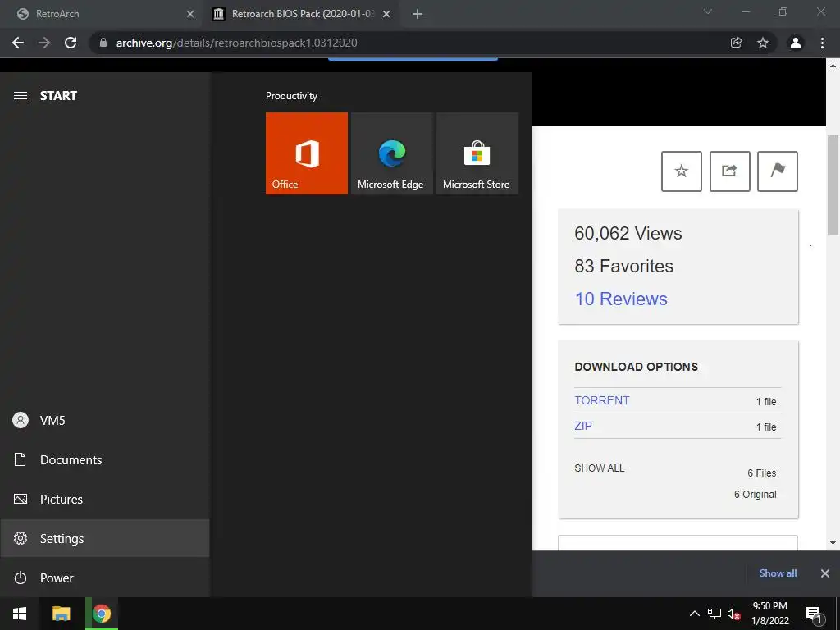
Task: Close the RetroArch tab
Action: coord(190,14)
